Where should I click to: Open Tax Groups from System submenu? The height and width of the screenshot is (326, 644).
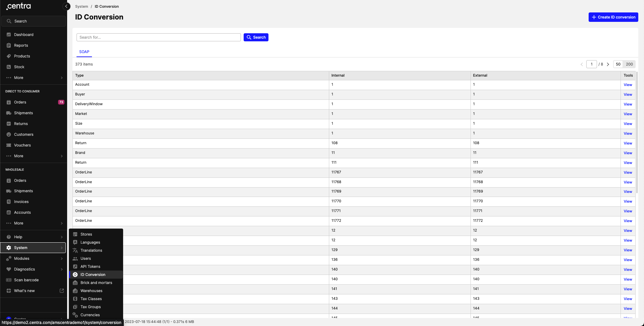click(91, 307)
